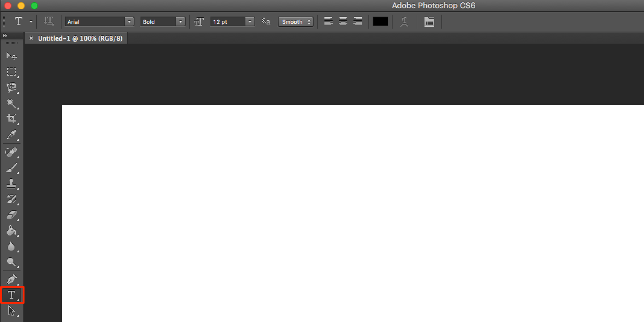
Task: Enable left text alignment
Action: [x=328, y=21]
